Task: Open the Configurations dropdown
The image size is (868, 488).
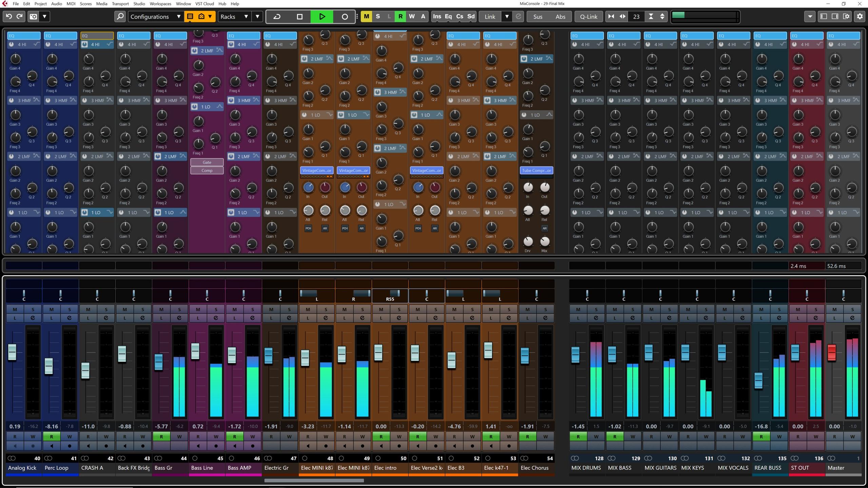Action: point(155,16)
